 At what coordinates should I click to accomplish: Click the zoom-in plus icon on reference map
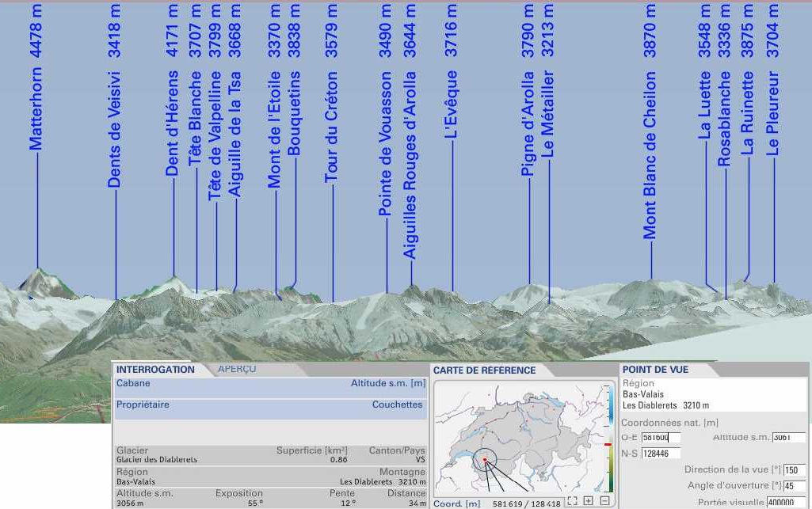588,500
